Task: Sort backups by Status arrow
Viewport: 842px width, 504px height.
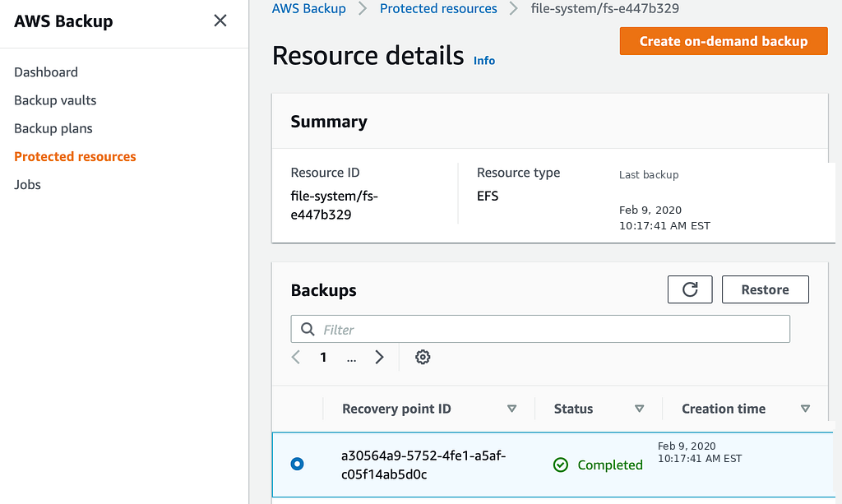Action: pyautogui.click(x=639, y=409)
